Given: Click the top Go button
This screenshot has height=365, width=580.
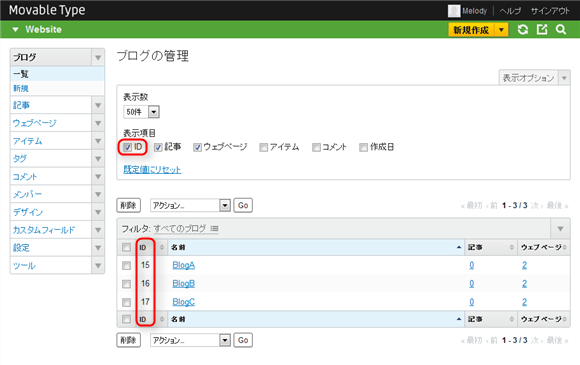Looking at the screenshot, I should pos(243,205).
